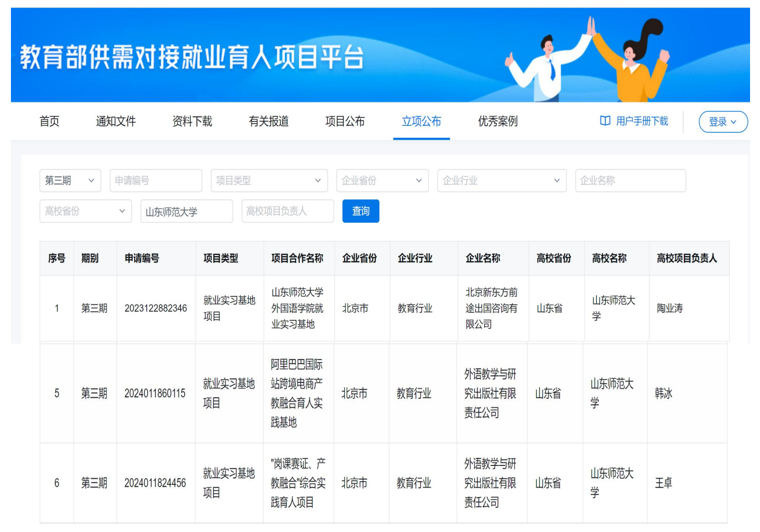Expand the 项目类型 dropdown
The width and height of the screenshot is (760, 532).
tap(269, 180)
